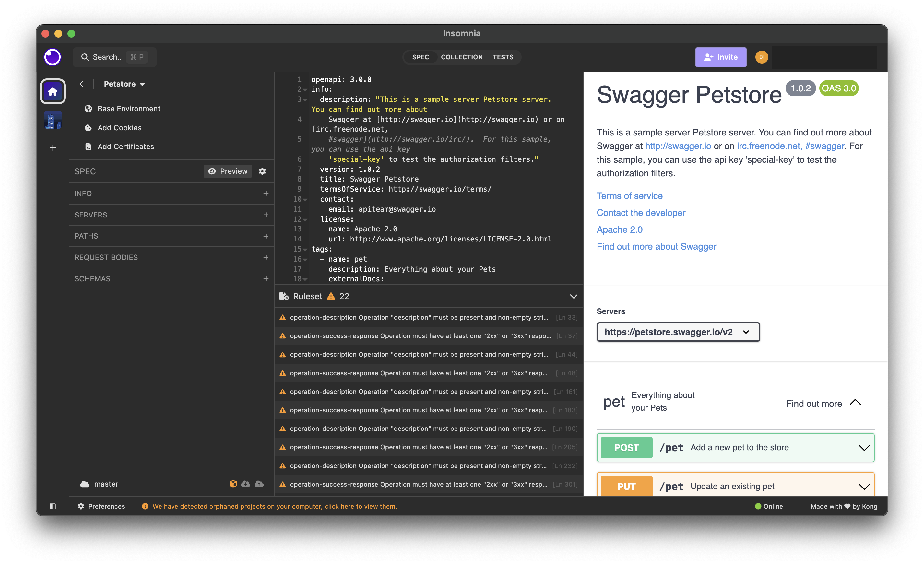924x564 pixels.
Task: Click Find out more in pet section
Action: pyautogui.click(x=814, y=404)
